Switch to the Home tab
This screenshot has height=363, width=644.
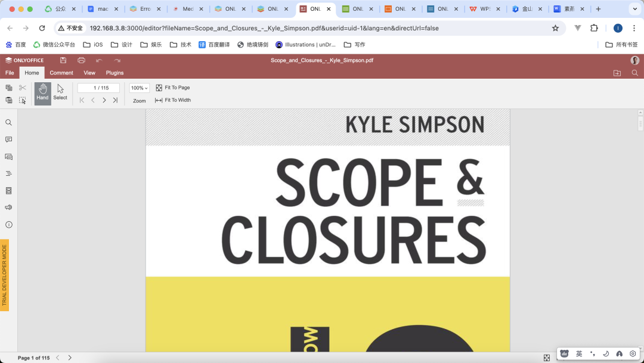pyautogui.click(x=32, y=73)
